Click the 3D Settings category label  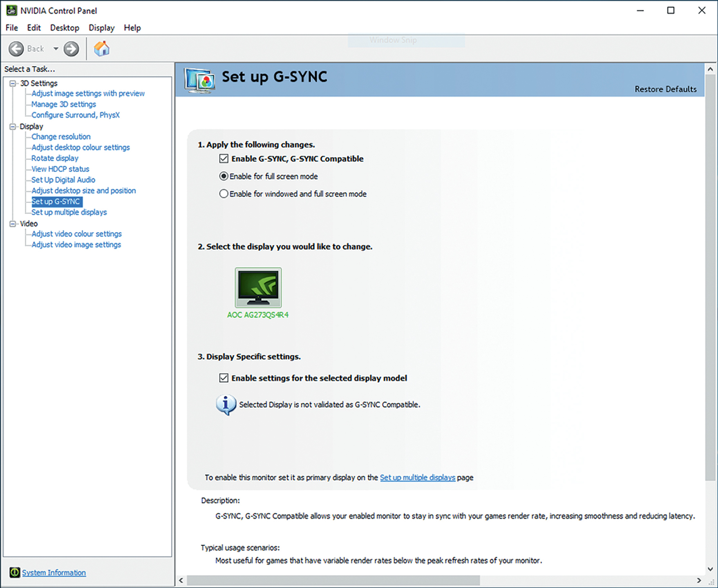[39, 83]
